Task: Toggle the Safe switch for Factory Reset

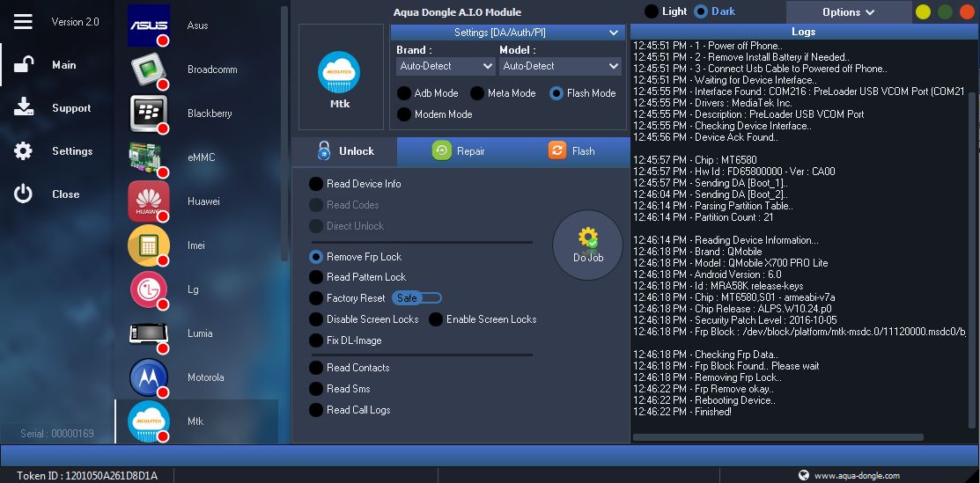Action: (x=416, y=298)
